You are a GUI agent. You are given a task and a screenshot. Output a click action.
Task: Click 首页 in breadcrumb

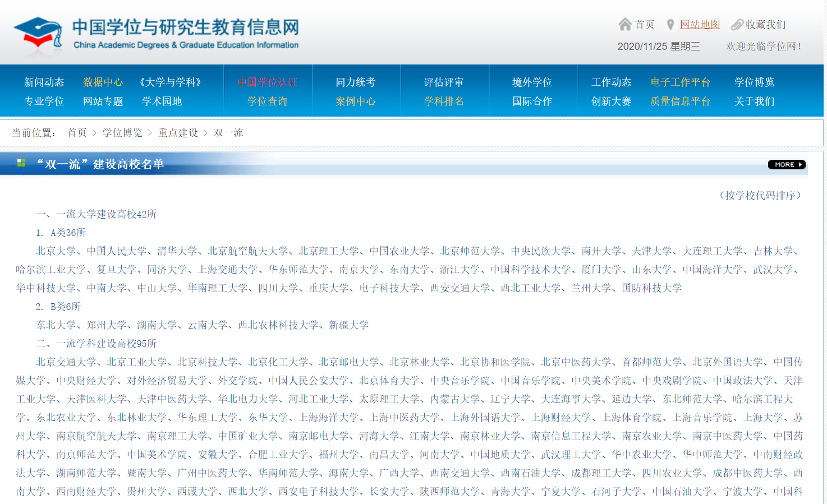coord(77,133)
